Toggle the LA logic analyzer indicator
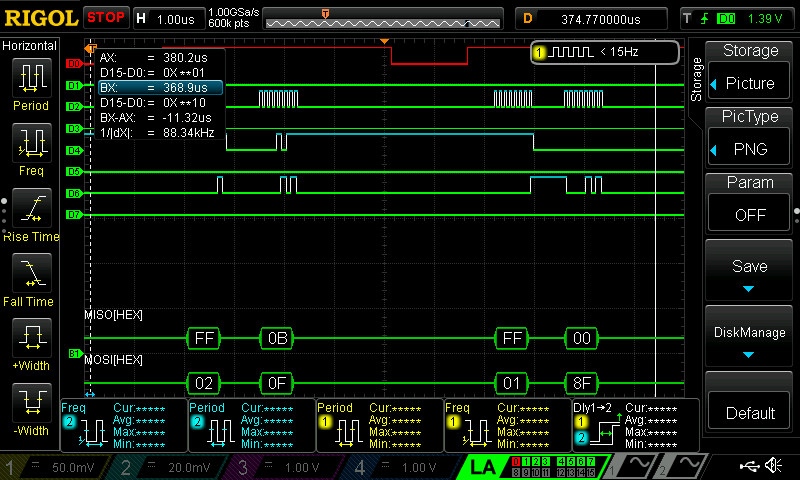Image resolution: width=800 pixels, height=480 pixels. point(483,467)
